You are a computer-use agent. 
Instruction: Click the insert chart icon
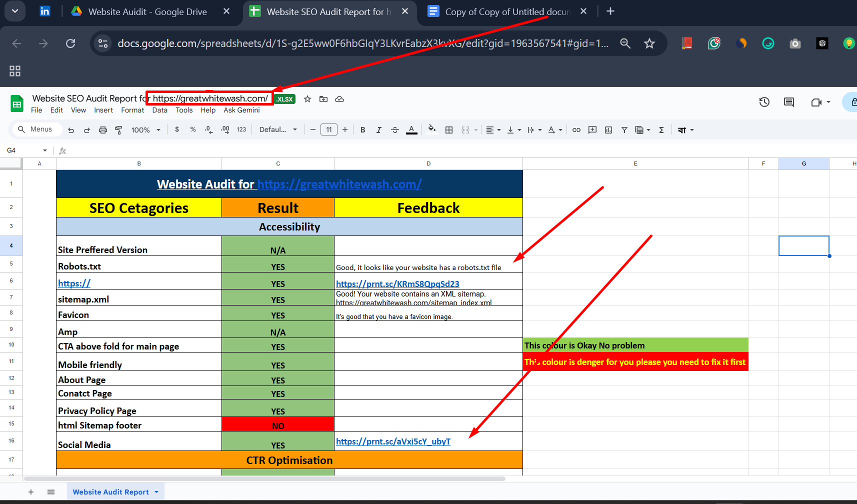[x=608, y=129]
